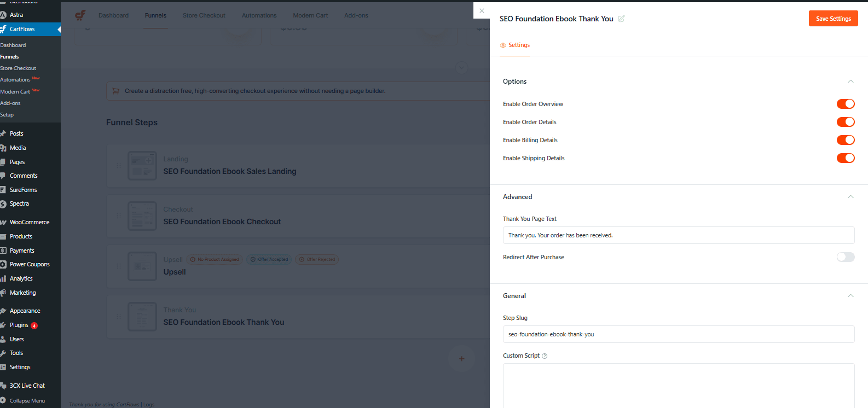Image resolution: width=868 pixels, height=408 pixels.
Task: Click the CartFlows logo icon in header
Action: point(80,15)
